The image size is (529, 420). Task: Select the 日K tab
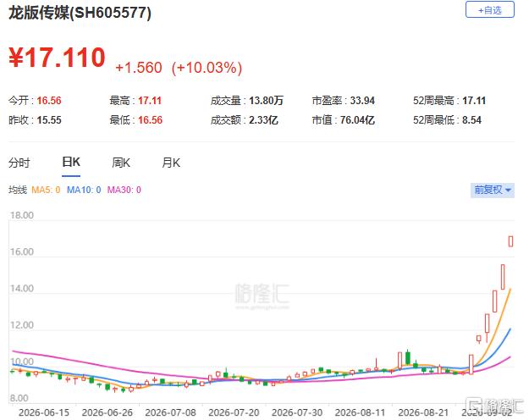click(71, 162)
